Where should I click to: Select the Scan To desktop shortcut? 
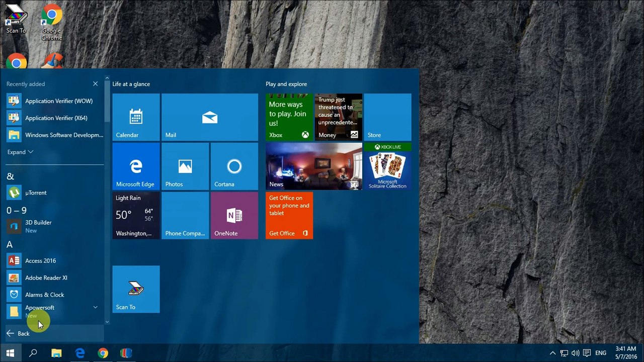tap(16, 19)
